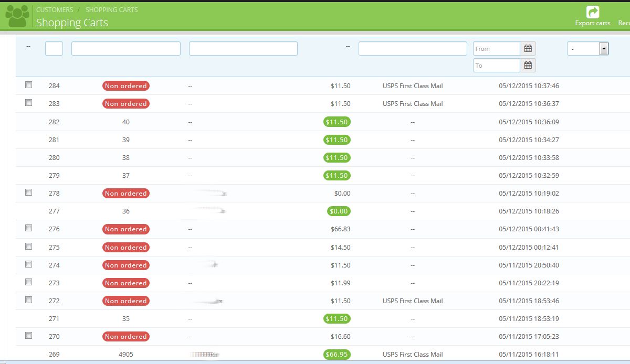Screen dimensions: 630x364
Task: Tick the checkbox for cart 284
Action: point(29,84)
